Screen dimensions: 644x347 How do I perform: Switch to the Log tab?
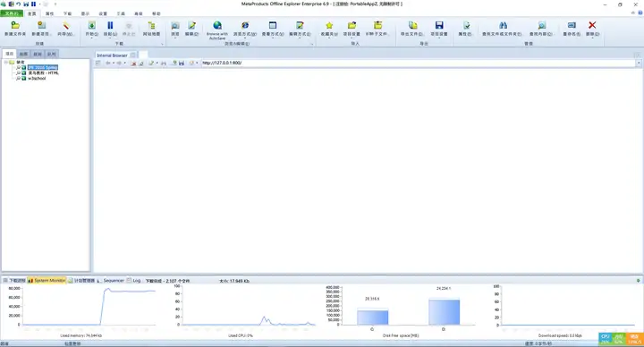pos(136,281)
